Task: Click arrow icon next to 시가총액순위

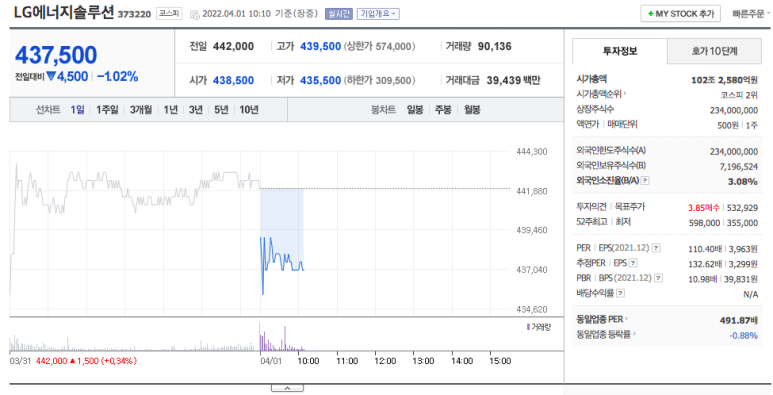Action: pyautogui.click(x=625, y=94)
